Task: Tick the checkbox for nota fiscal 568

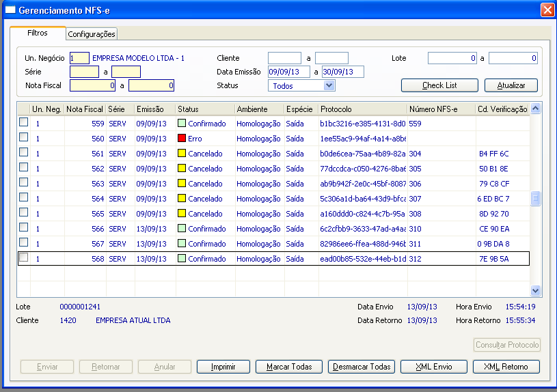Action: (x=24, y=257)
